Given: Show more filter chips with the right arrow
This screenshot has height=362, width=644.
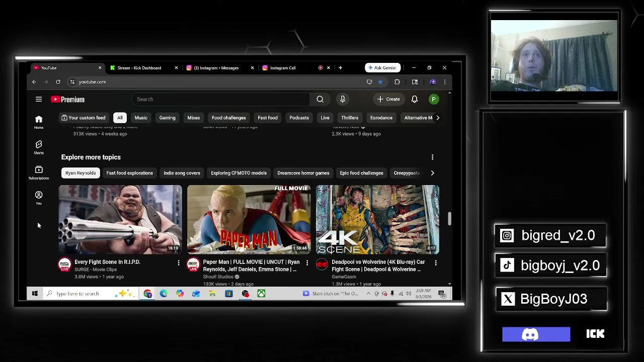Looking at the screenshot, I should [x=438, y=118].
